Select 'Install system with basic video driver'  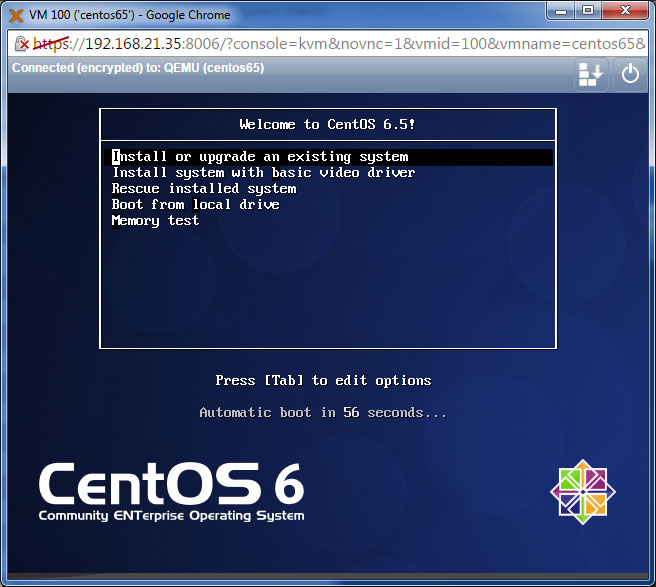[x=264, y=173]
